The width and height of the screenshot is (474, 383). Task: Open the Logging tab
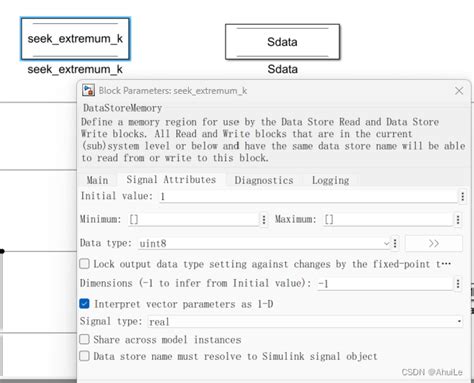point(330,180)
